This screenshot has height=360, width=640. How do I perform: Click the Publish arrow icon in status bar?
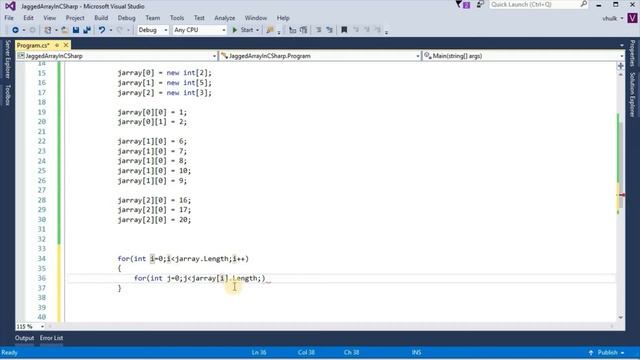tap(591, 353)
